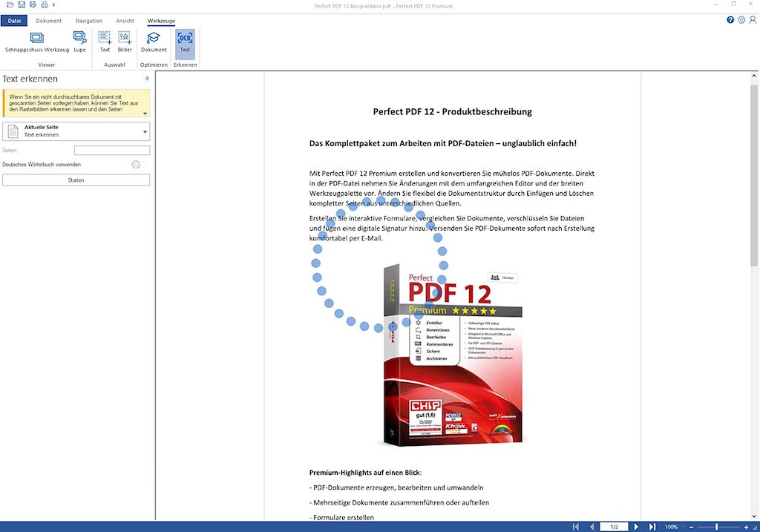Expand the yellow info hint box
760x532 pixels.
click(145, 114)
